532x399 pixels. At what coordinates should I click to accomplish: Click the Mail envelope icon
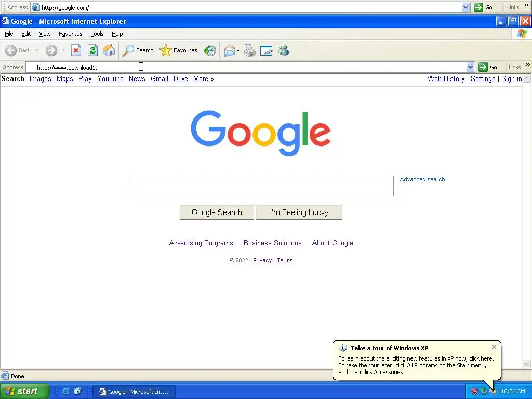(229, 50)
